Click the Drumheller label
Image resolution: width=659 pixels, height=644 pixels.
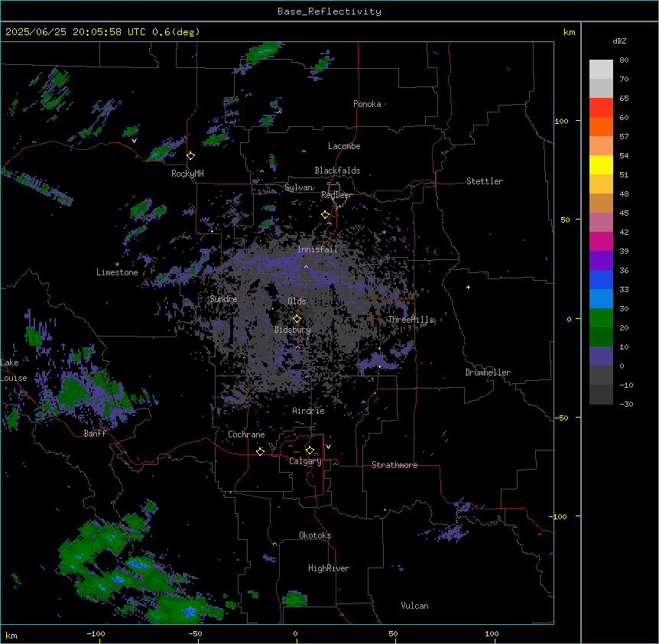click(x=488, y=372)
